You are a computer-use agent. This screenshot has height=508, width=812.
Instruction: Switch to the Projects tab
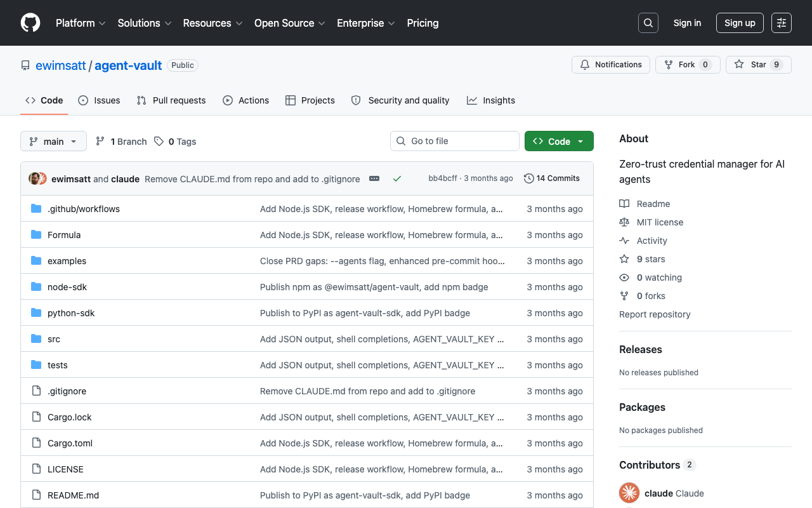[310, 100]
